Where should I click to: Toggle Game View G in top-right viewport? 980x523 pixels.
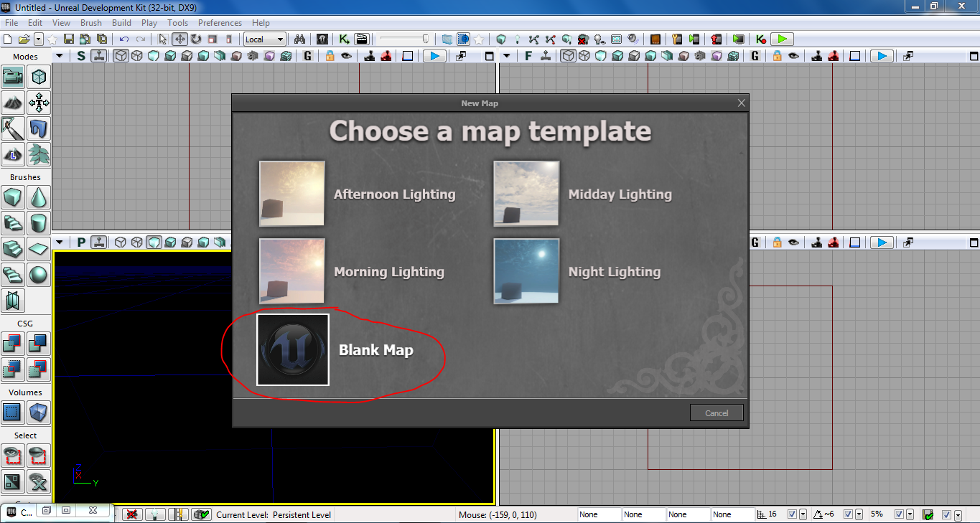755,56
